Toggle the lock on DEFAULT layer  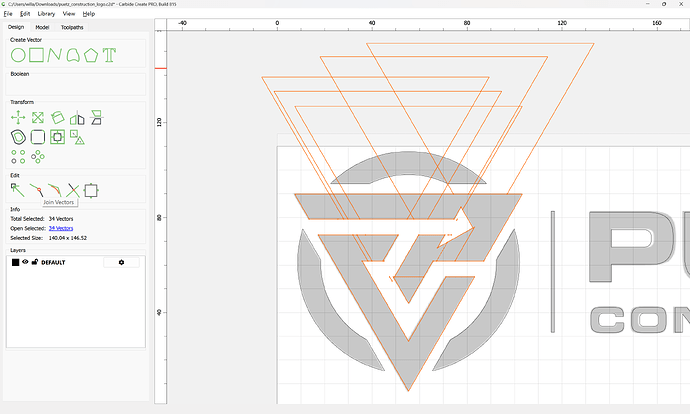tap(35, 262)
